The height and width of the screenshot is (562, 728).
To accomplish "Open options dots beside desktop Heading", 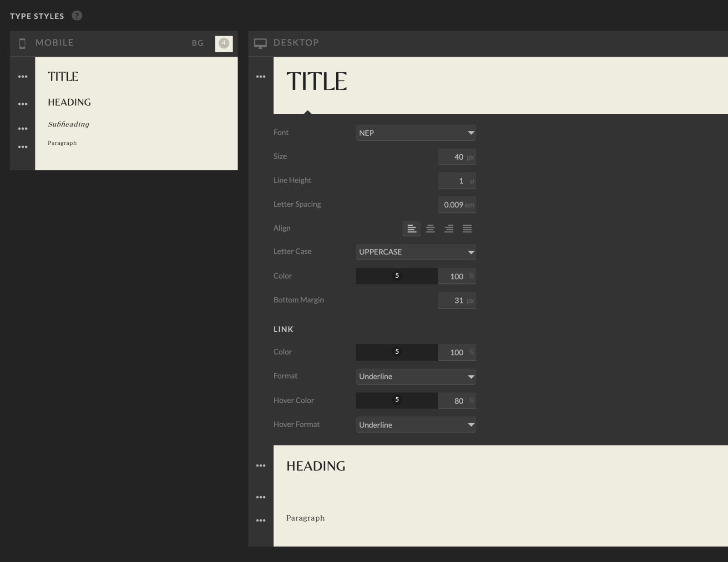I will pyautogui.click(x=261, y=466).
